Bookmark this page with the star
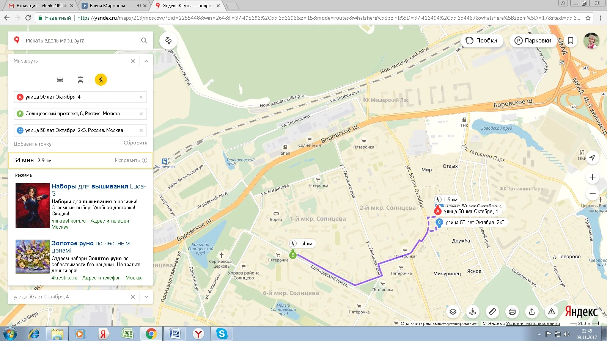Image resolution: width=607 pixels, height=364 pixels. pos(588,18)
